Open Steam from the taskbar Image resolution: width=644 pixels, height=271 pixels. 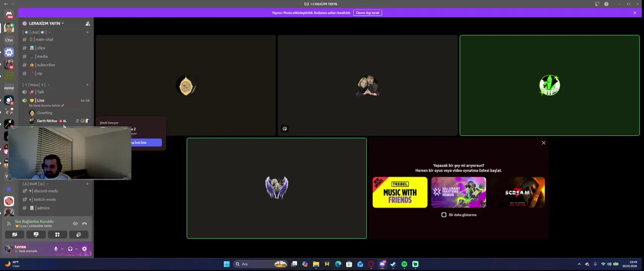coord(393,264)
